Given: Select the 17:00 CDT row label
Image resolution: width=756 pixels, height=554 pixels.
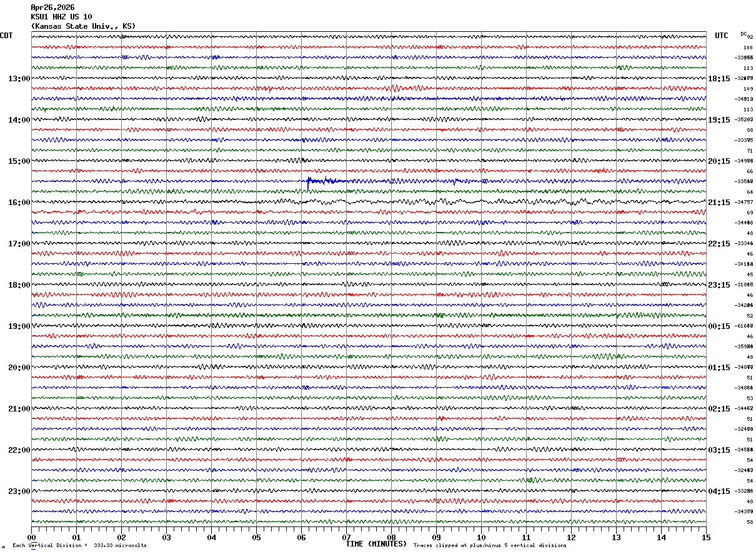Looking at the screenshot, I should coord(19,244).
